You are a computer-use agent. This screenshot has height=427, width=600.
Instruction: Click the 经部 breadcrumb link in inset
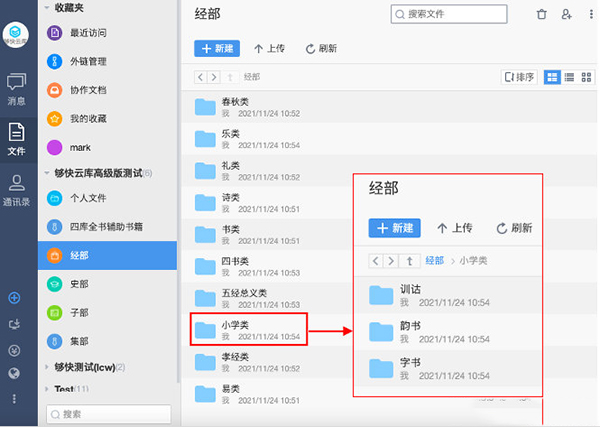[435, 261]
